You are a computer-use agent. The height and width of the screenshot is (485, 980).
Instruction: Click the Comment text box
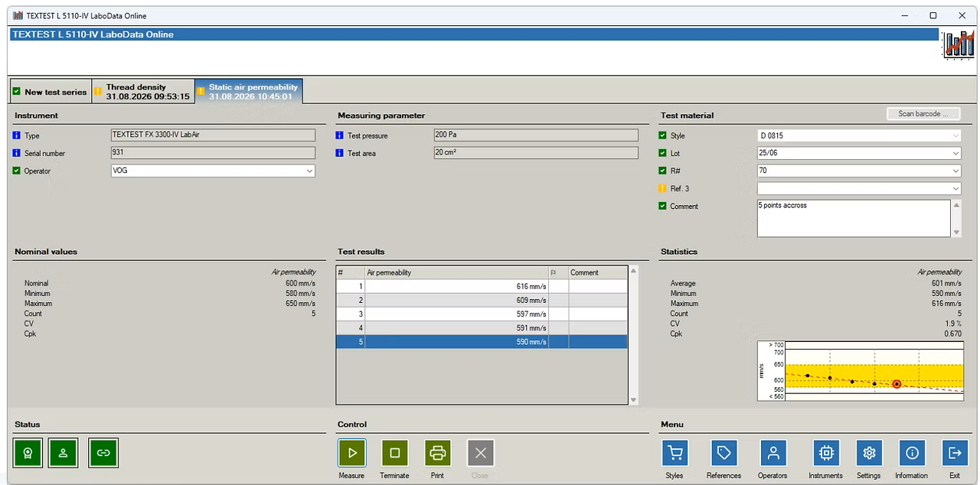click(x=854, y=219)
